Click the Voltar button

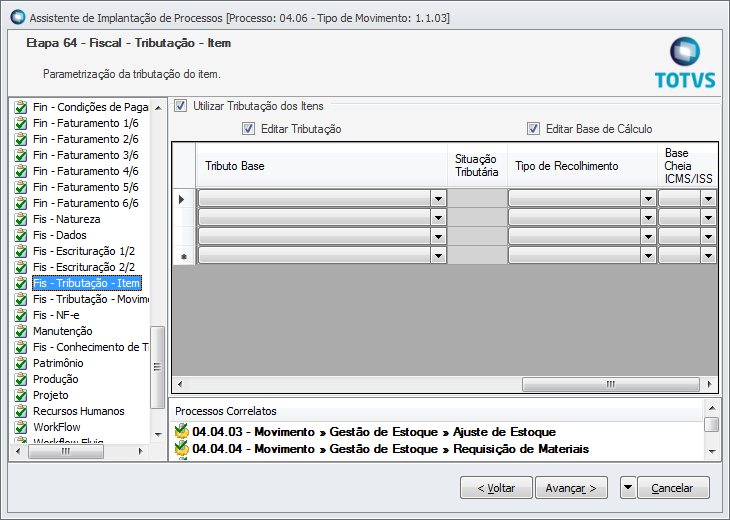coord(496,487)
